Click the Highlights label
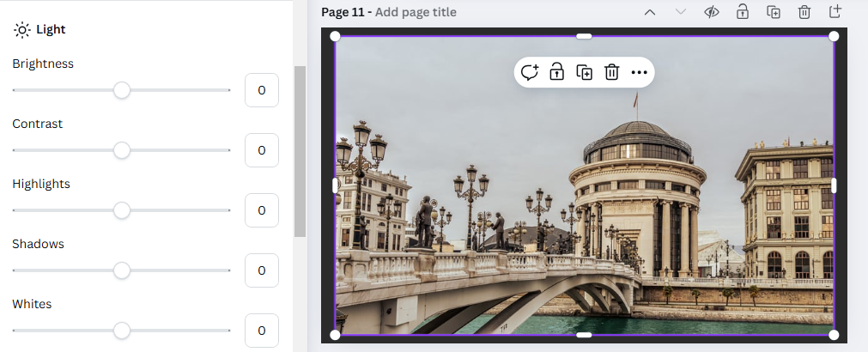 pos(41,184)
